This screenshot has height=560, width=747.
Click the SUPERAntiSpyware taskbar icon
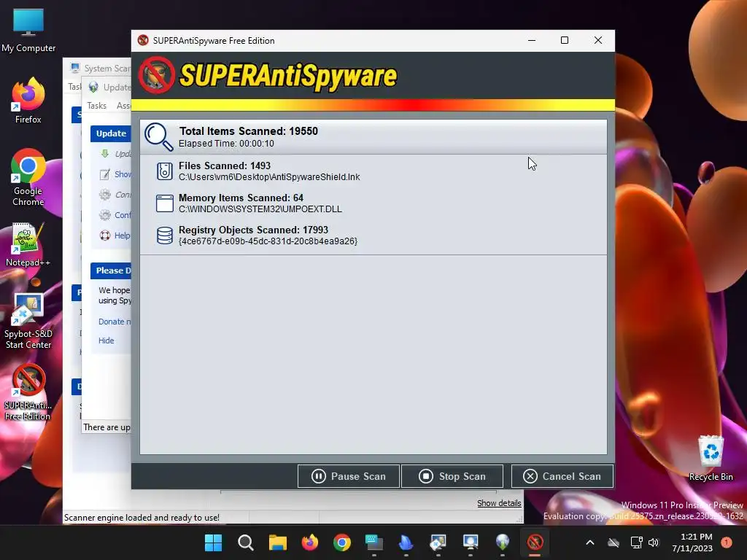pos(535,542)
